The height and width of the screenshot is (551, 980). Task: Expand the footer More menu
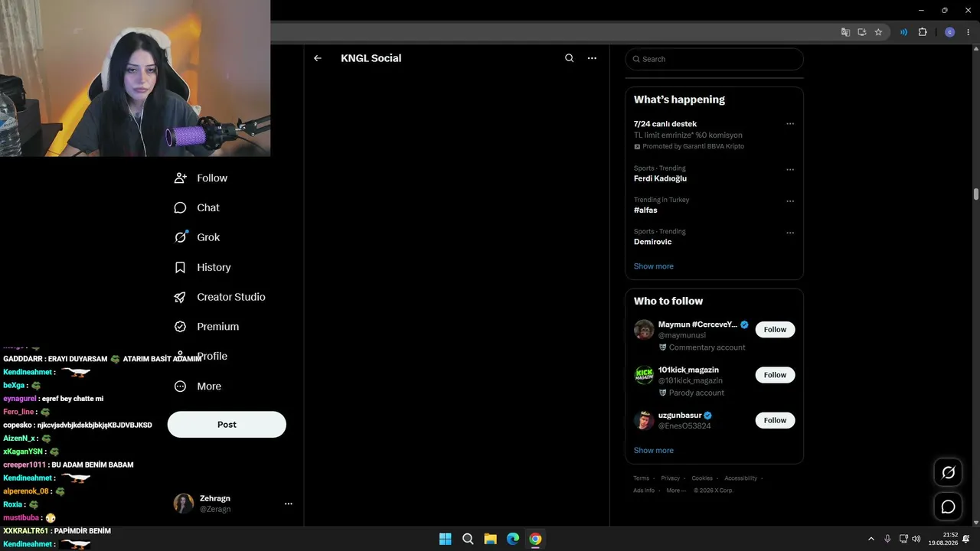pyautogui.click(x=676, y=491)
